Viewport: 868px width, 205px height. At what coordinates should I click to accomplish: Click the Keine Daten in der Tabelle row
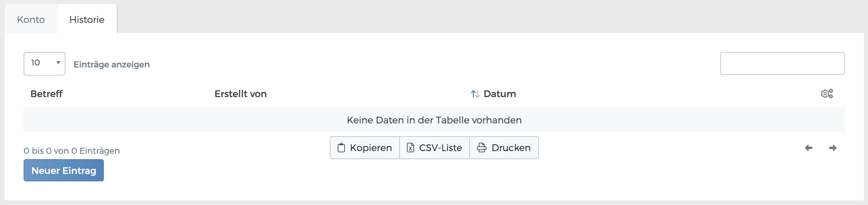[434, 120]
